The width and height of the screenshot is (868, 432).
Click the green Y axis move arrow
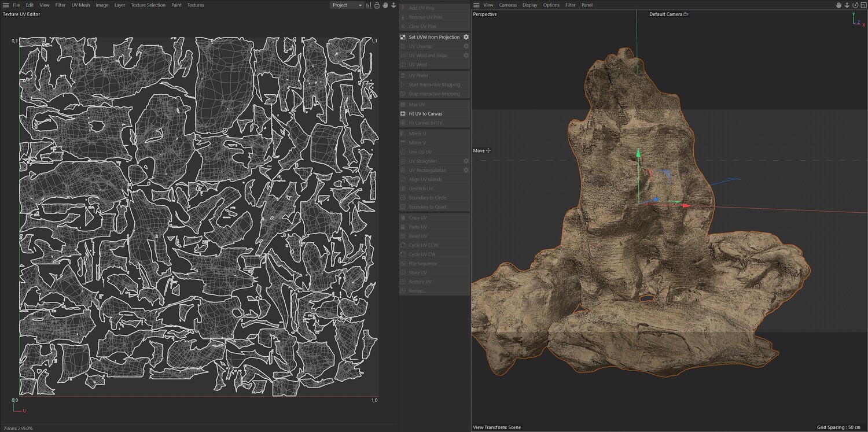638,154
